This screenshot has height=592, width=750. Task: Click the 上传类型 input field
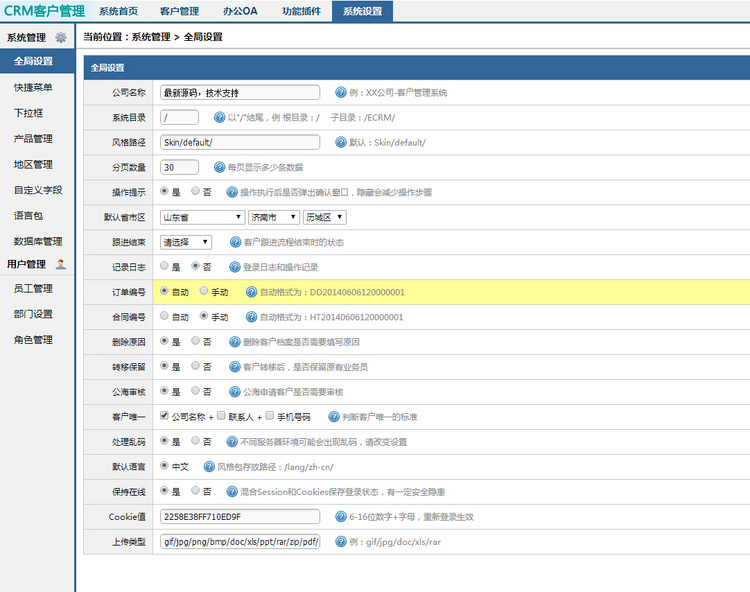coord(240,541)
